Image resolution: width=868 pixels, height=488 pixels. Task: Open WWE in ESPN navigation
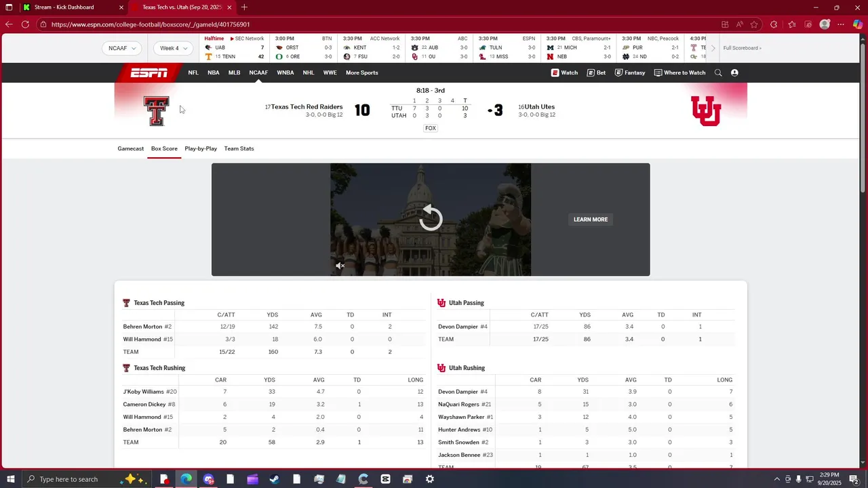330,73
